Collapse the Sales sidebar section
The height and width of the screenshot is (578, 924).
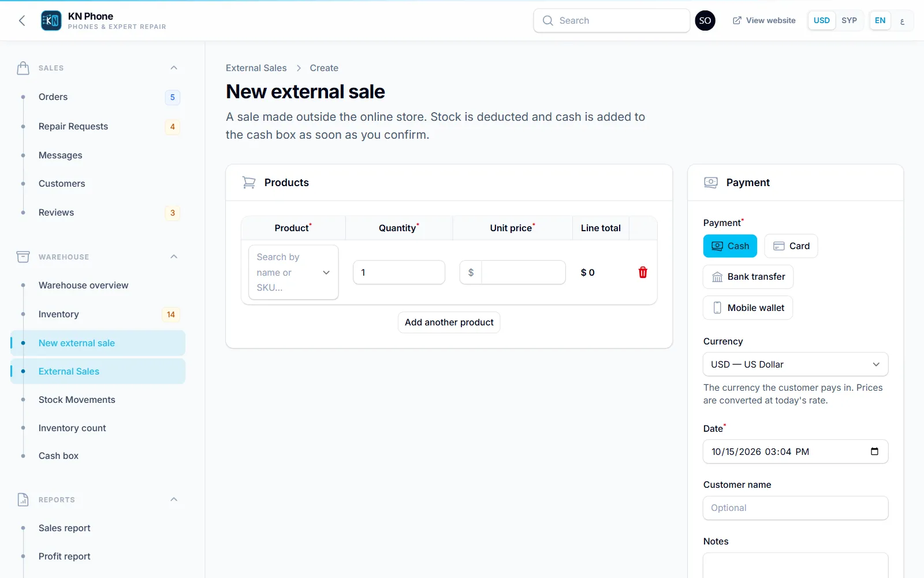[x=174, y=68]
